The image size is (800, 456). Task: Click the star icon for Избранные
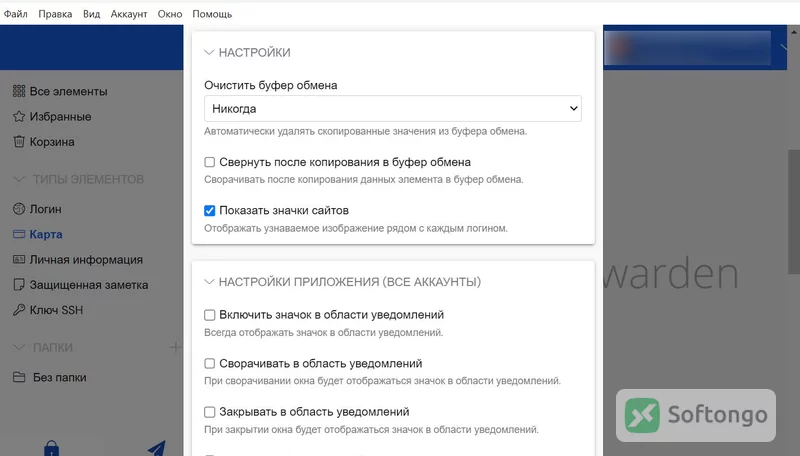coord(19,116)
